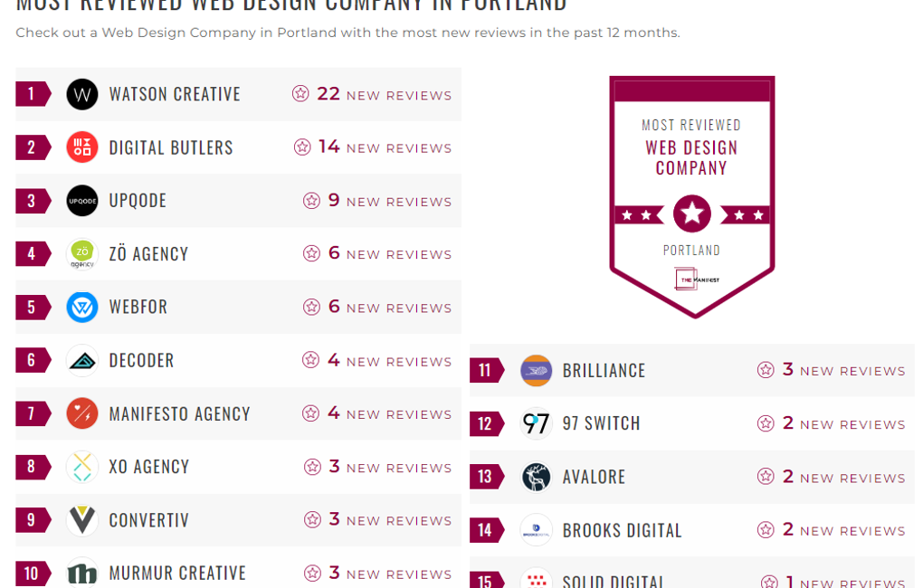Click the Brooks Digital company name
Screen dimensions: 923x588
623,530
